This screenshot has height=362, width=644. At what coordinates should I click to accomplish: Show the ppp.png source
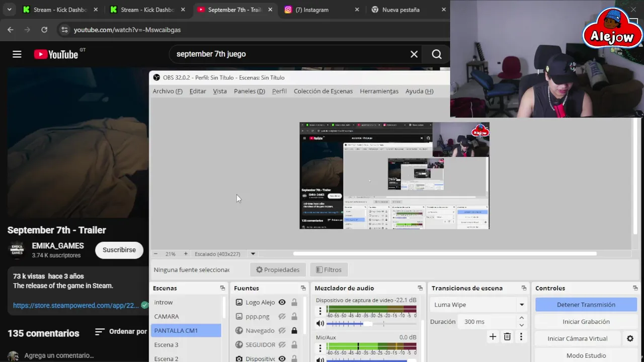point(282,316)
